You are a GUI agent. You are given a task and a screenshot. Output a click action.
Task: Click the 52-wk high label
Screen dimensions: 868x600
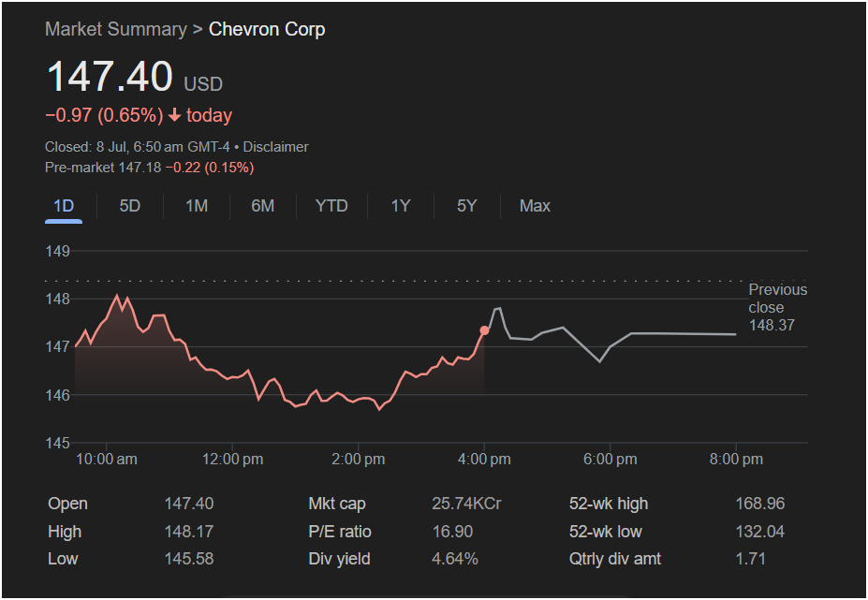(x=609, y=504)
